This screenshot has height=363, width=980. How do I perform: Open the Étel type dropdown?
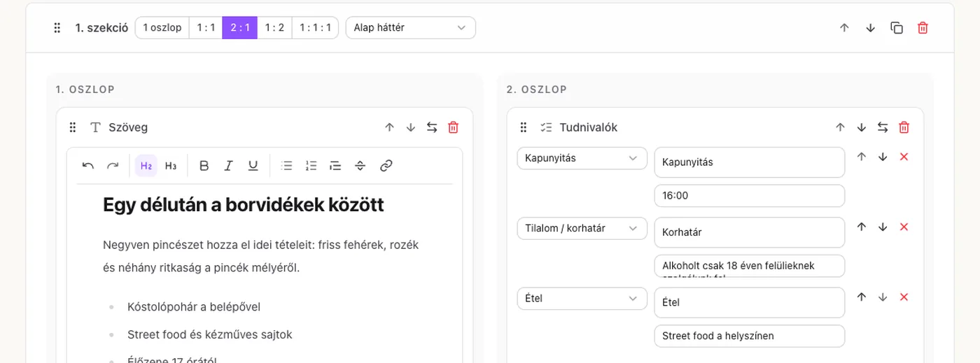coord(582,299)
